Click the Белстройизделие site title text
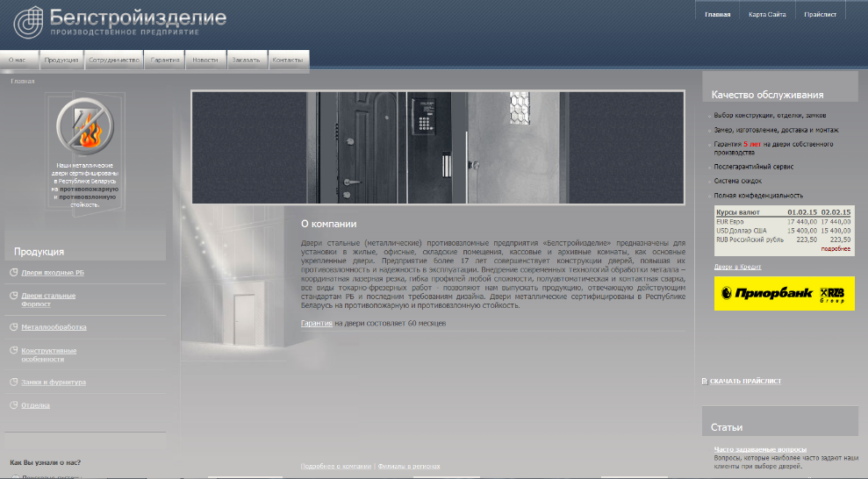 click(x=138, y=18)
